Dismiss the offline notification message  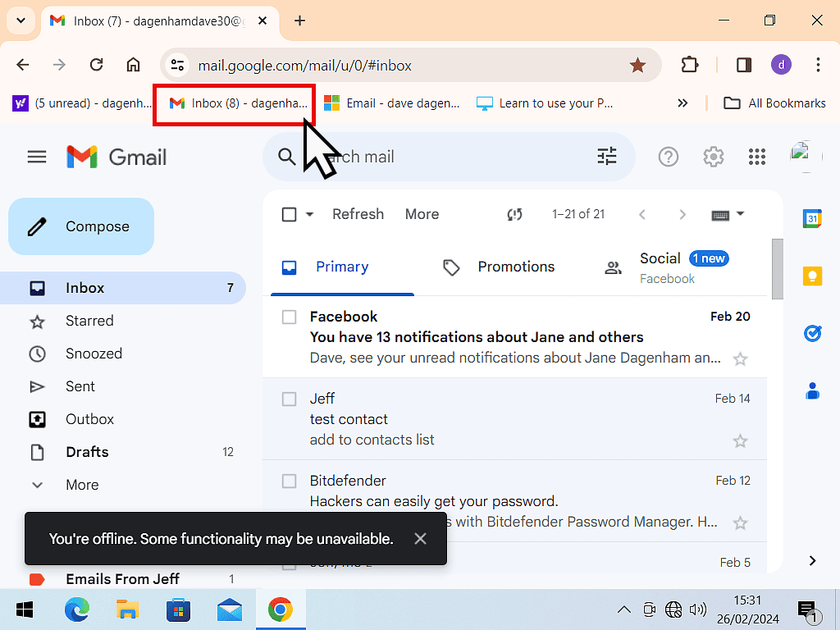click(x=420, y=539)
